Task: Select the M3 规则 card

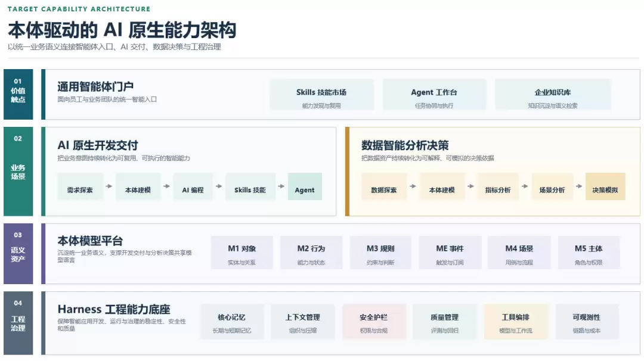Action: (x=380, y=253)
